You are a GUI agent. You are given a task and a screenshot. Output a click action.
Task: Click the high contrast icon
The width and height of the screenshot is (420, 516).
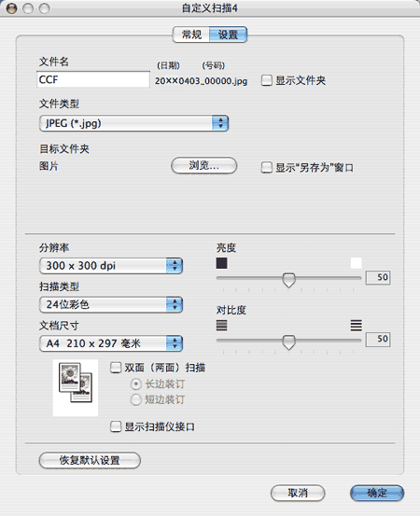357,325
